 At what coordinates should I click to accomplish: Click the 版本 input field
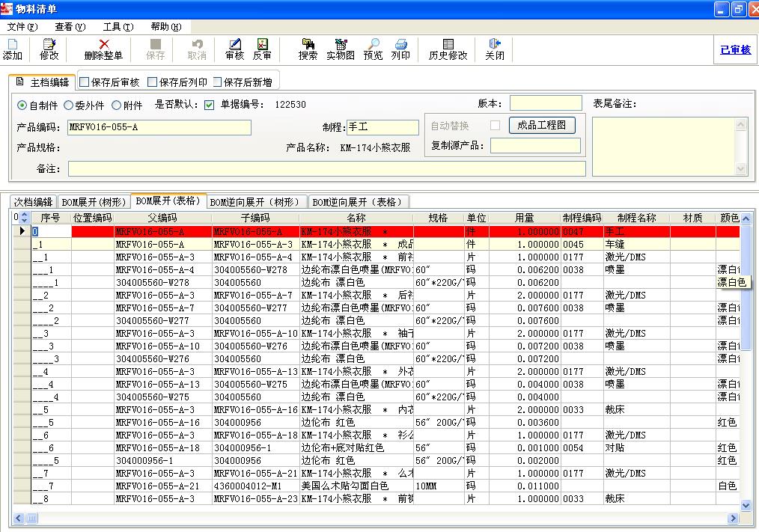[x=546, y=103]
